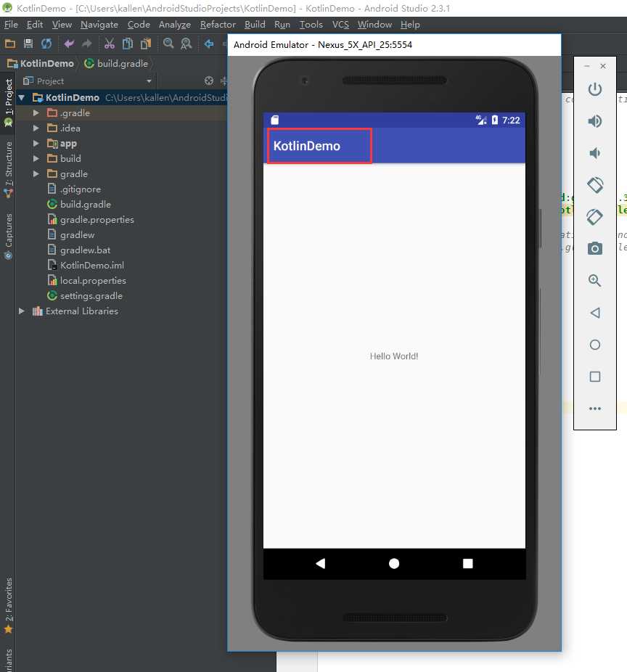Collapse the KotlinDemo root tree node

(22, 98)
